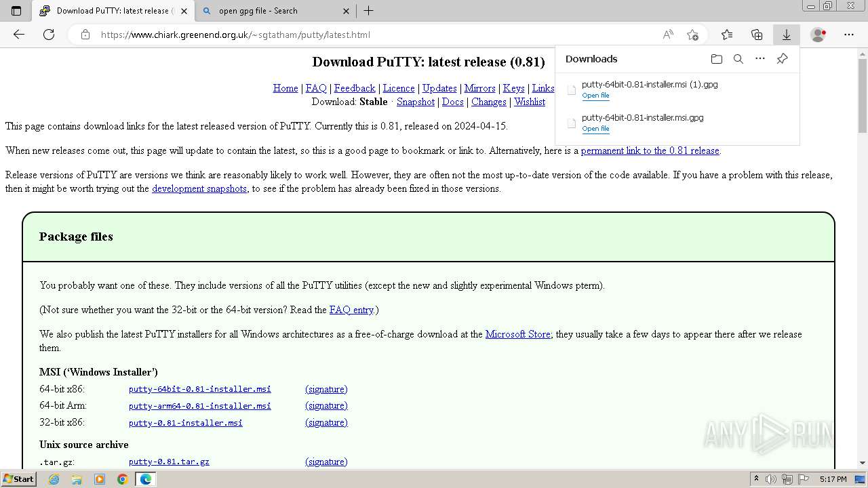
Task: Open File Explorer from taskbar
Action: pyautogui.click(x=77, y=479)
